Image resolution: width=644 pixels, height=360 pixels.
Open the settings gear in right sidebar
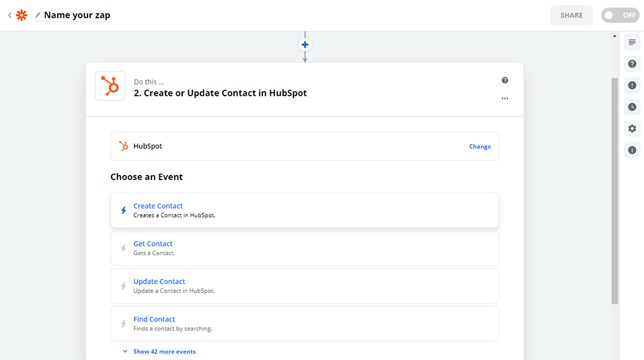pos(632,128)
